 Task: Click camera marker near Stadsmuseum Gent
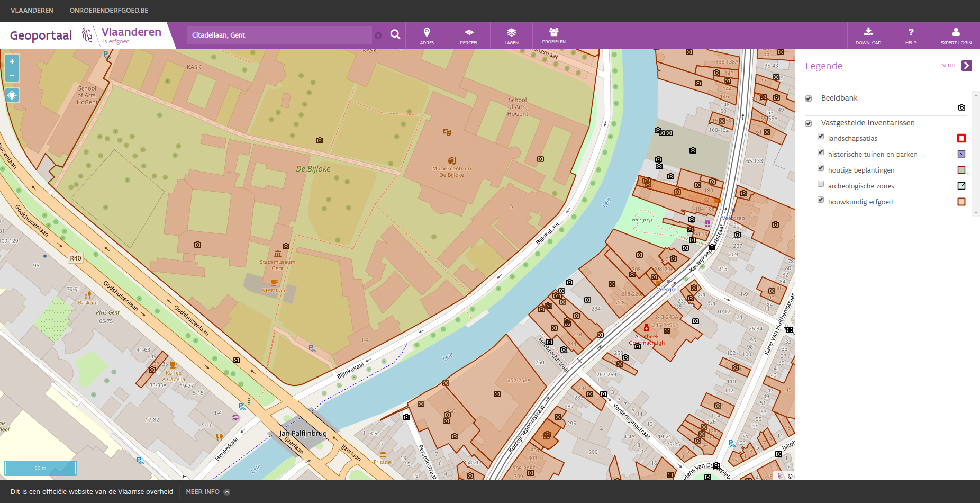pyautogui.click(x=286, y=246)
